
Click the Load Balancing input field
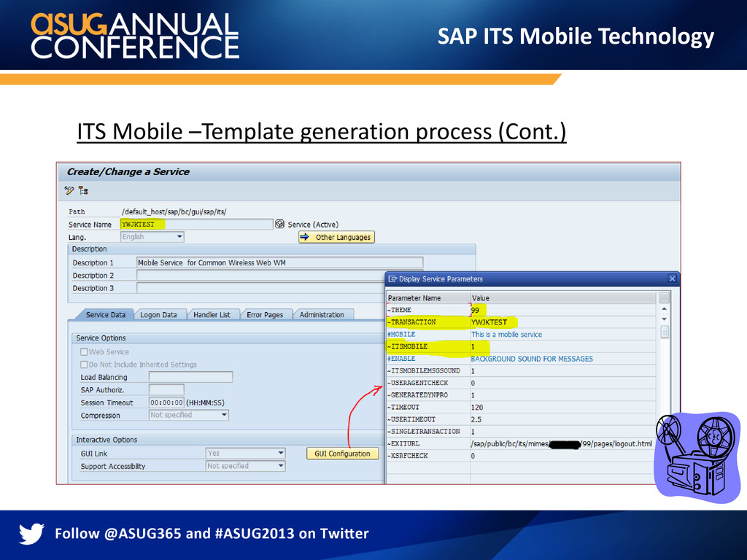[x=190, y=377]
